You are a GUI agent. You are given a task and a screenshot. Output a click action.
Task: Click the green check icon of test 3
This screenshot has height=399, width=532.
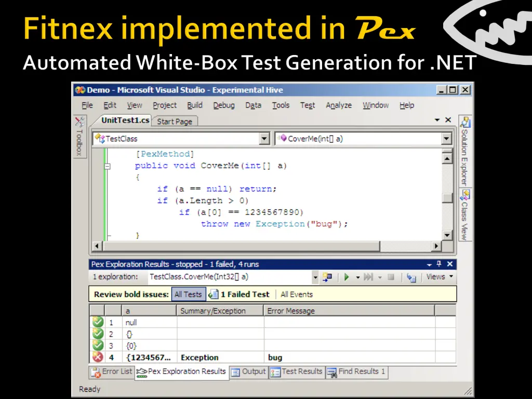(98, 345)
